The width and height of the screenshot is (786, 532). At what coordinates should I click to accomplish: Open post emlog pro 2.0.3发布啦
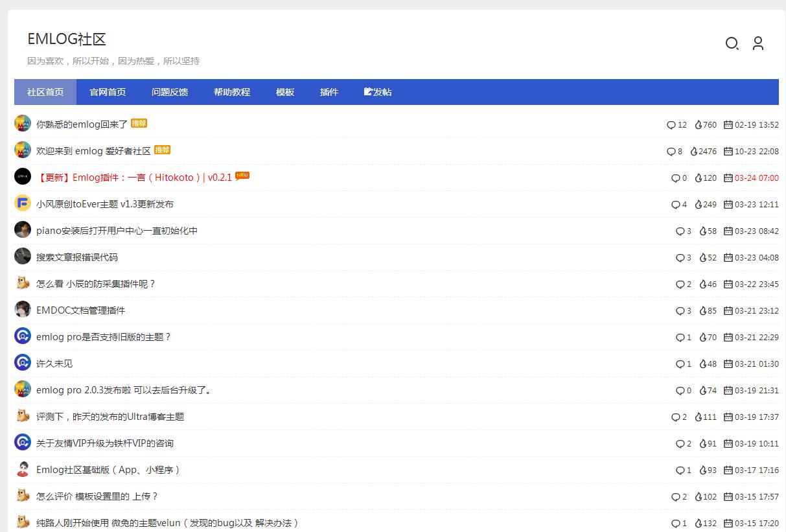tap(124, 390)
